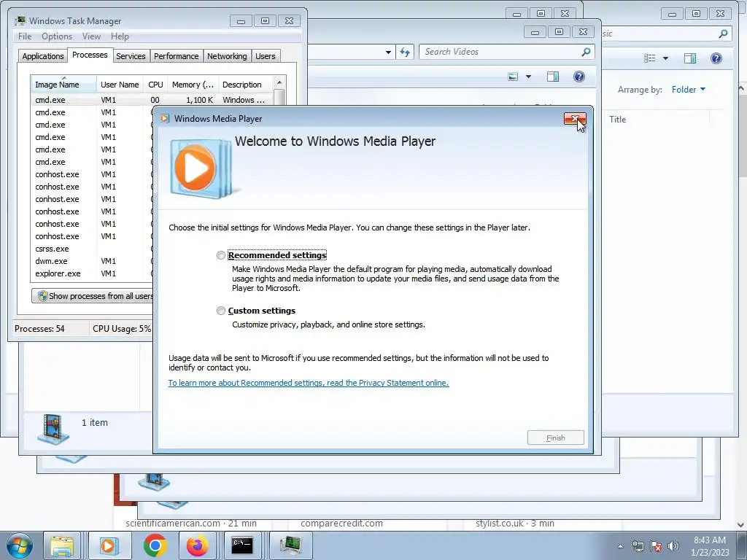Open Help menu in Task Manager
747x560 pixels.
120,36
